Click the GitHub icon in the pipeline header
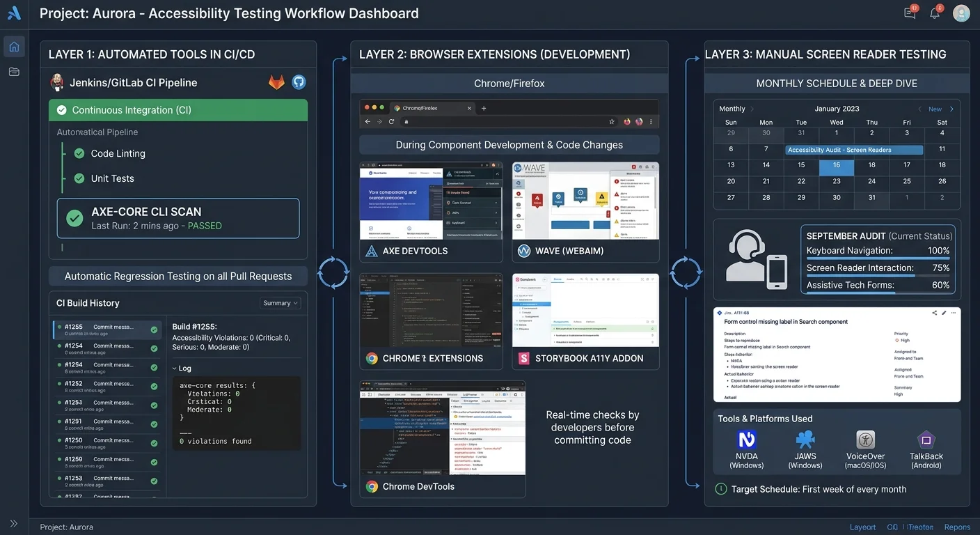The height and width of the screenshot is (535, 980). click(x=299, y=82)
